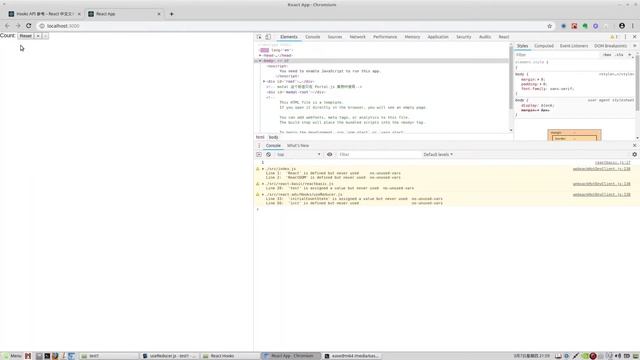Go back in browser history

tap(7, 26)
